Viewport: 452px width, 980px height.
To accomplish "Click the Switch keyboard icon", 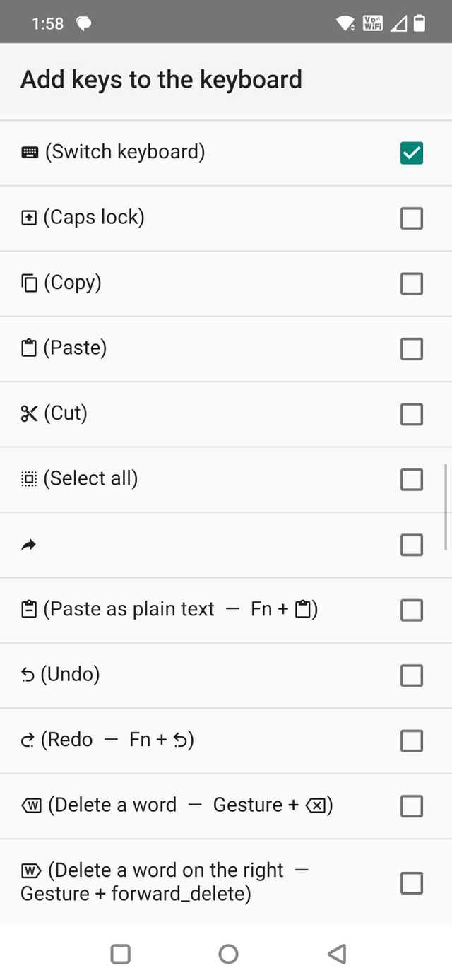I will coord(30,153).
